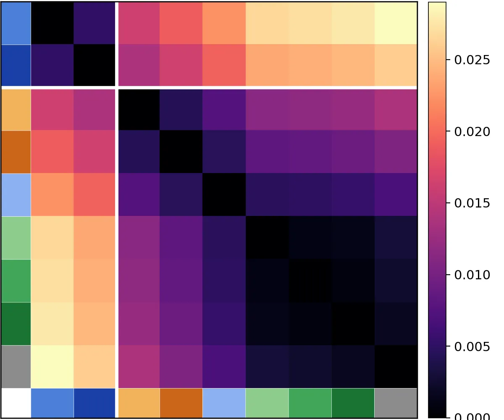The image size is (504, 420).
Task: Select the medium blue swatch in the bottom row
Action: coord(52,403)
